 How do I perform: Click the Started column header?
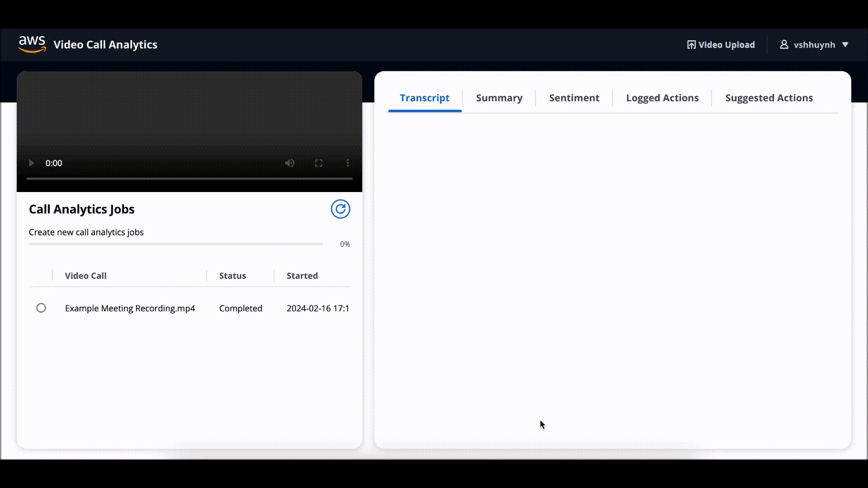tap(302, 276)
